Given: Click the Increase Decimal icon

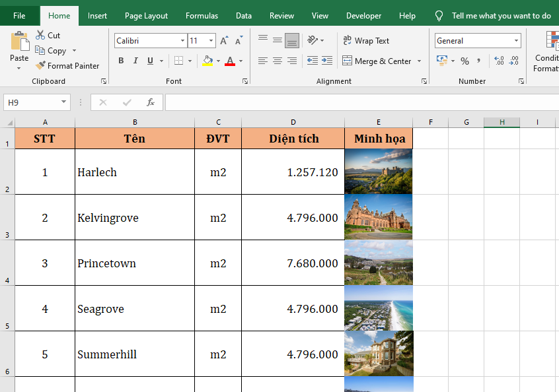Looking at the screenshot, I should (499, 61).
